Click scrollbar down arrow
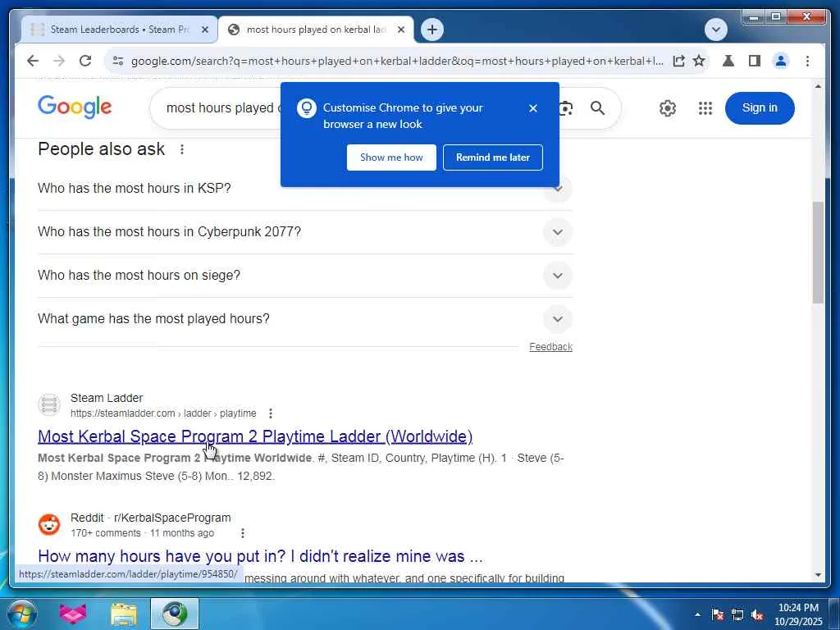Viewport: 840px width, 630px height. (818, 575)
